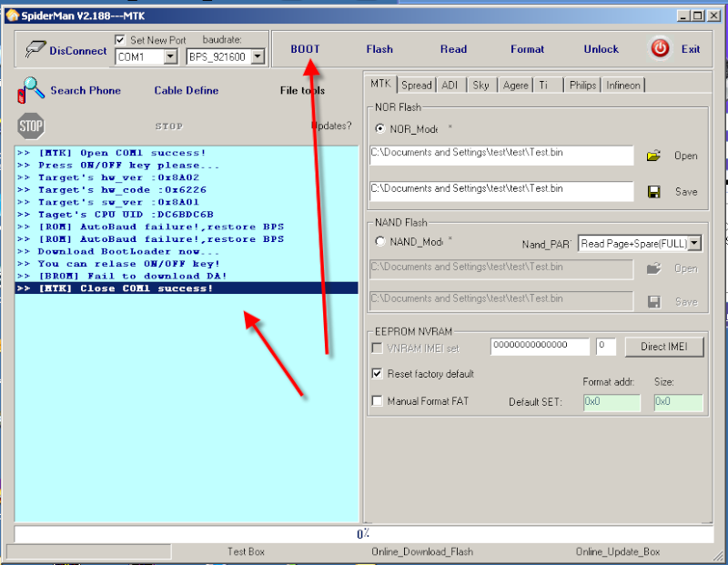Click the NOR Flash save file path field
The height and width of the screenshot is (565, 728).
click(501, 191)
